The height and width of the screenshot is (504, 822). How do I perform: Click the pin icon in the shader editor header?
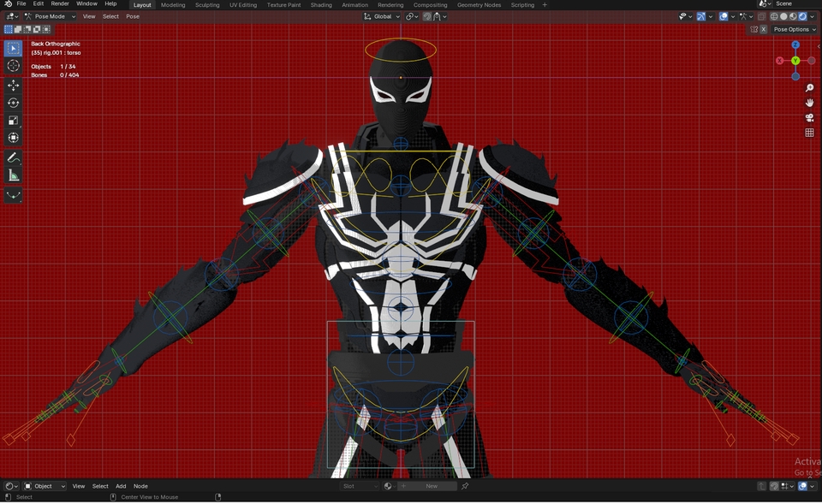click(x=465, y=486)
